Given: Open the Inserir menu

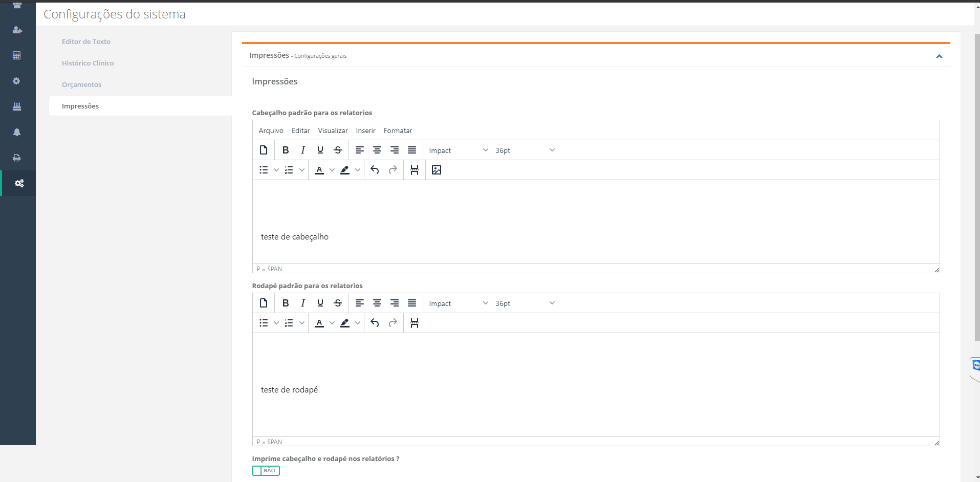Looking at the screenshot, I should [x=365, y=130].
